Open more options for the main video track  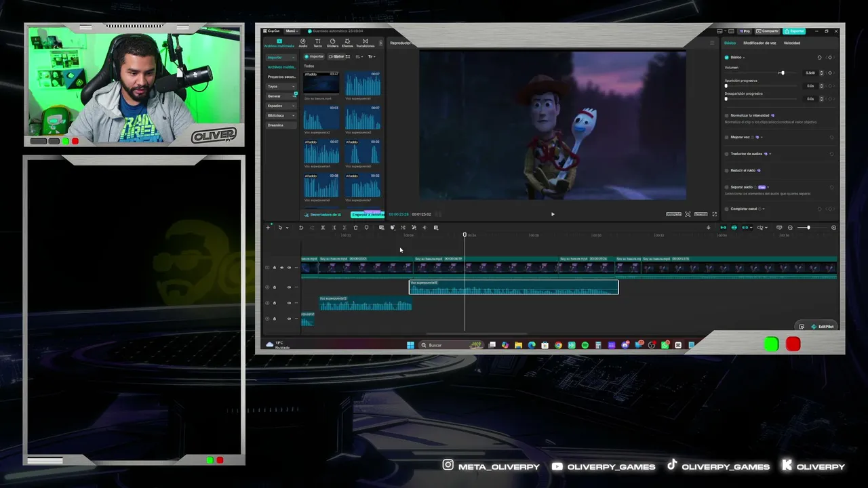click(296, 268)
